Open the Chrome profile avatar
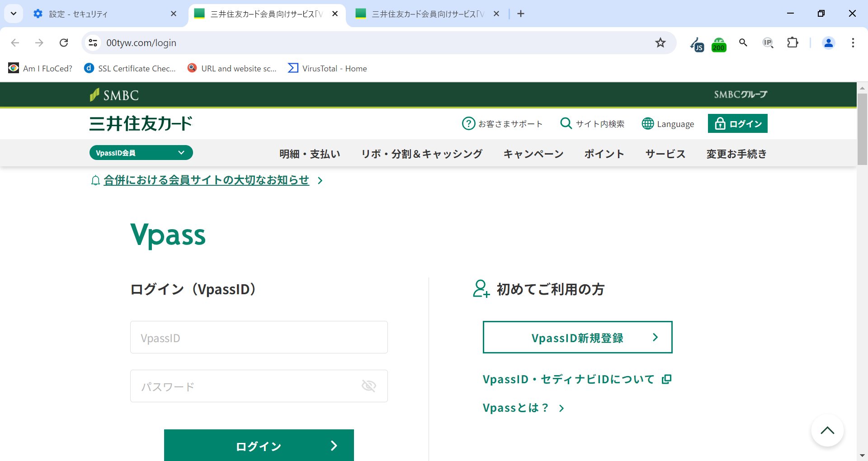The height and width of the screenshot is (461, 868). [828, 42]
